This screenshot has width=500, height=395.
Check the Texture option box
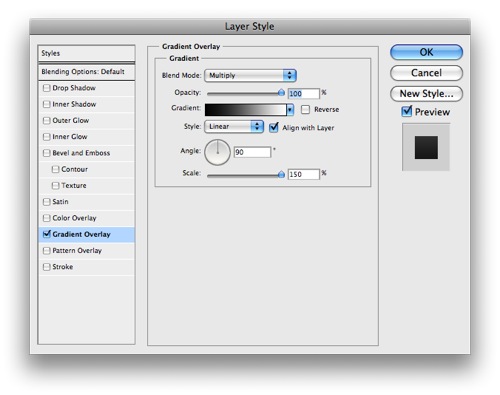[x=55, y=185]
